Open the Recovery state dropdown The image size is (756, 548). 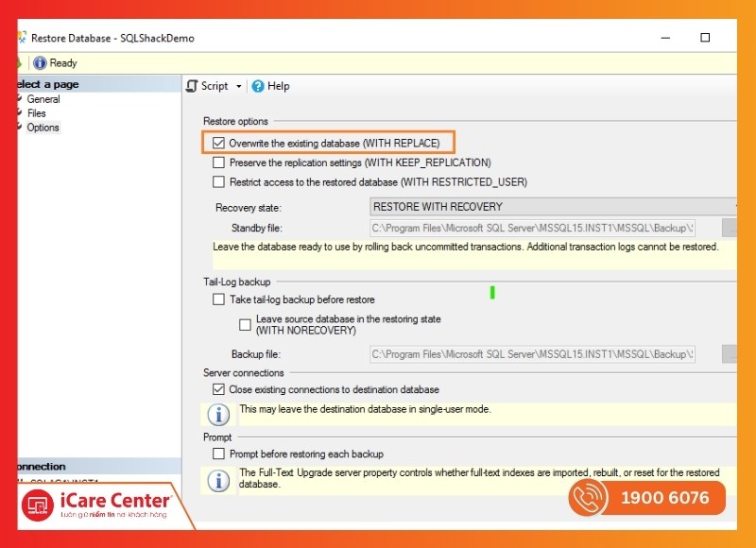pos(553,207)
